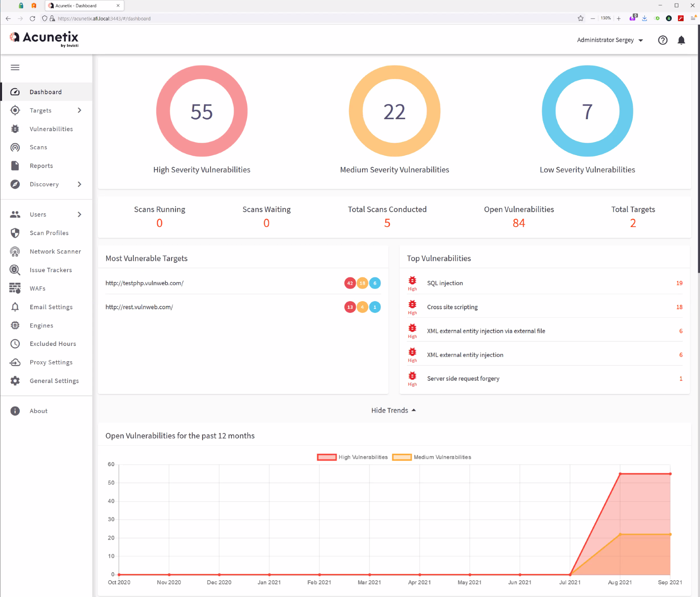Open the Administrator Sergey dropdown

click(610, 40)
